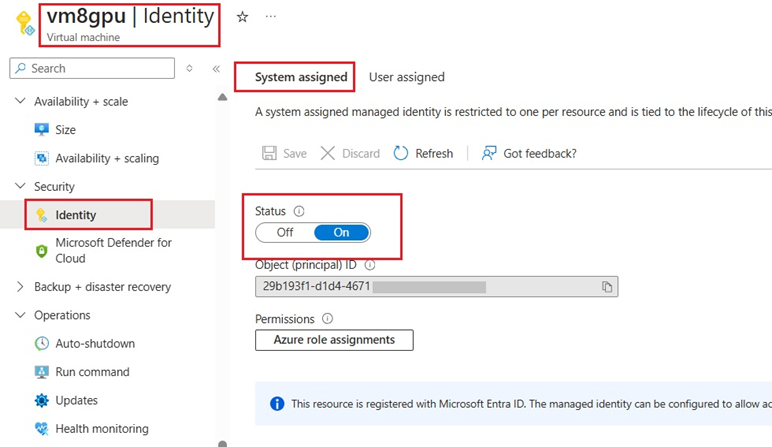Image resolution: width=772 pixels, height=447 pixels.
Task: Click the Discard X icon
Action: pyautogui.click(x=328, y=153)
